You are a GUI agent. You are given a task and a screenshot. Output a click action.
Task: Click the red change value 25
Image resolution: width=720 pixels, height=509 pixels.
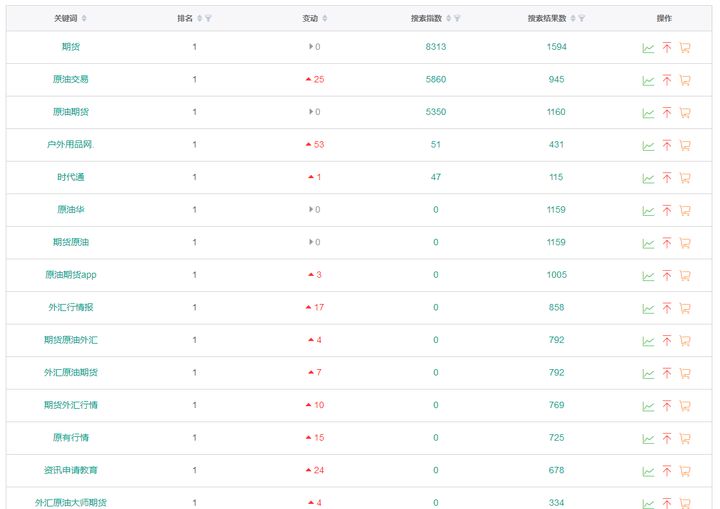click(x=319, y=79)
